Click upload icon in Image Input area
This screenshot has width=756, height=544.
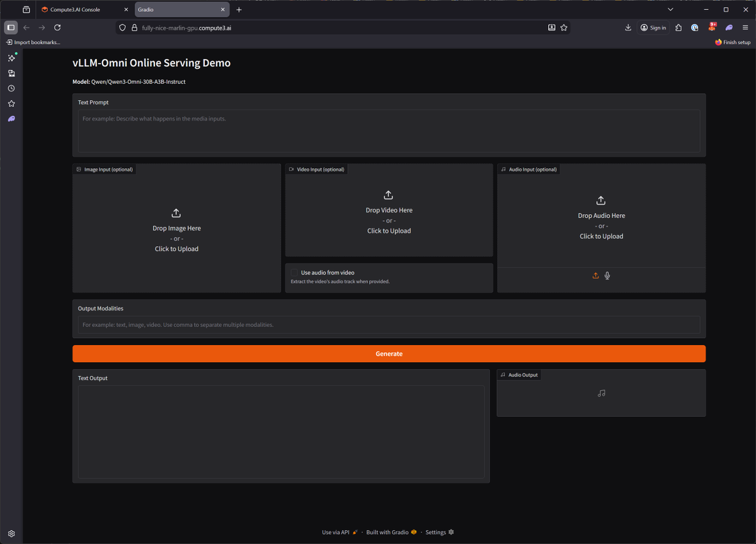(x=176, y=213)
